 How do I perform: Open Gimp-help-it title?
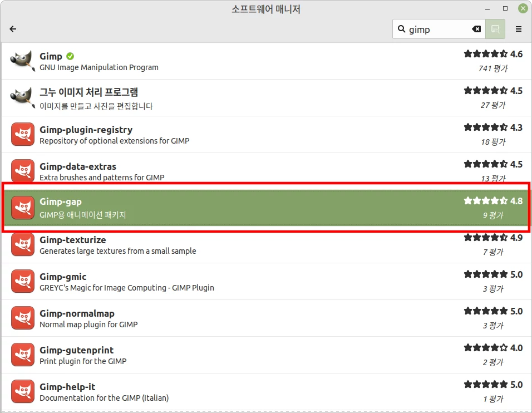[x=67, y=387]
